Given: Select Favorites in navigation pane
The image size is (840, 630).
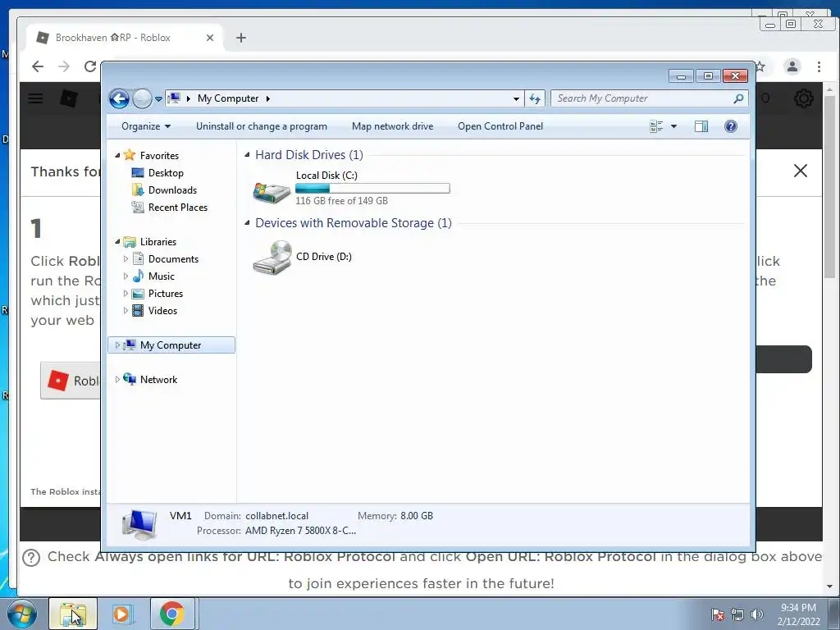Looking at the screenshot, I should tap(159, 156).
